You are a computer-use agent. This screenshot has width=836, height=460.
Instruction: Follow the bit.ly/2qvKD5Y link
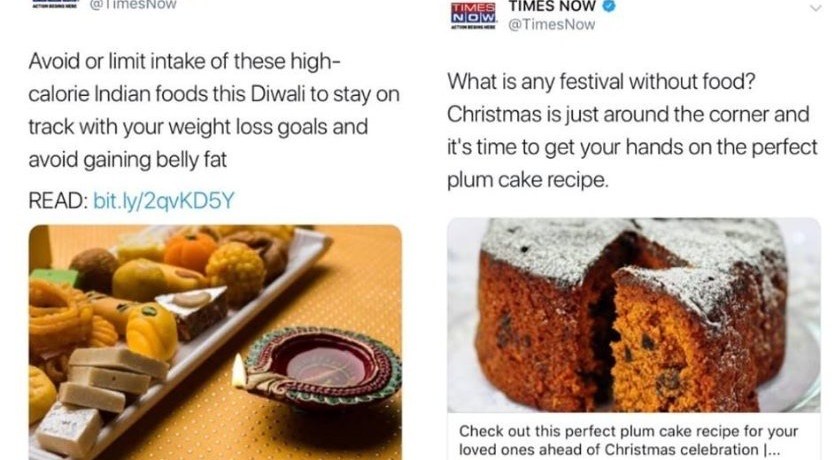(x=164, y=201)
